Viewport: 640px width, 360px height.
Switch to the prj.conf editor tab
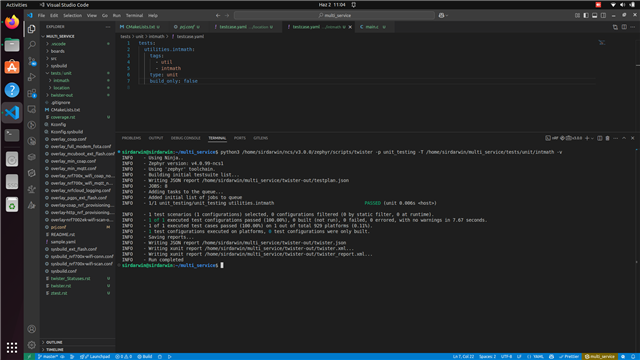pos(187,27)
